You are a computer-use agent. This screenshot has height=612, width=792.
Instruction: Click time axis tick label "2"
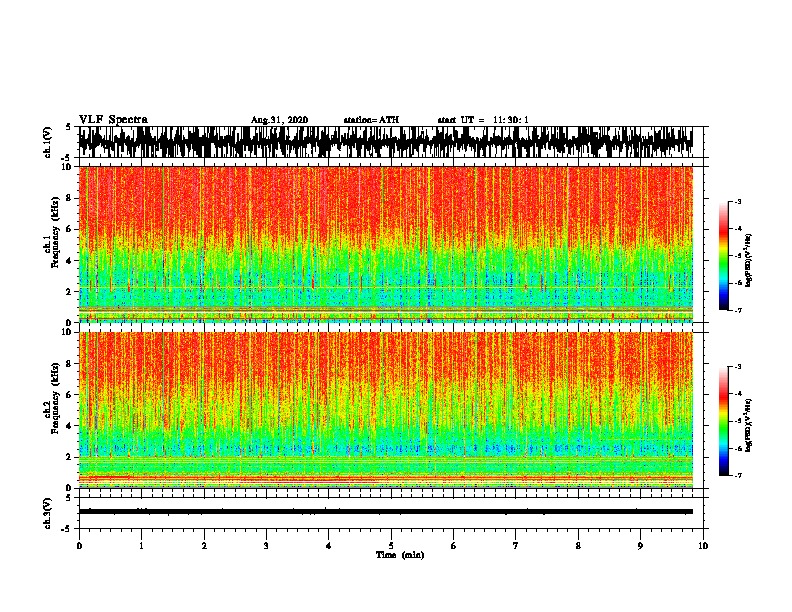point(204,546)
